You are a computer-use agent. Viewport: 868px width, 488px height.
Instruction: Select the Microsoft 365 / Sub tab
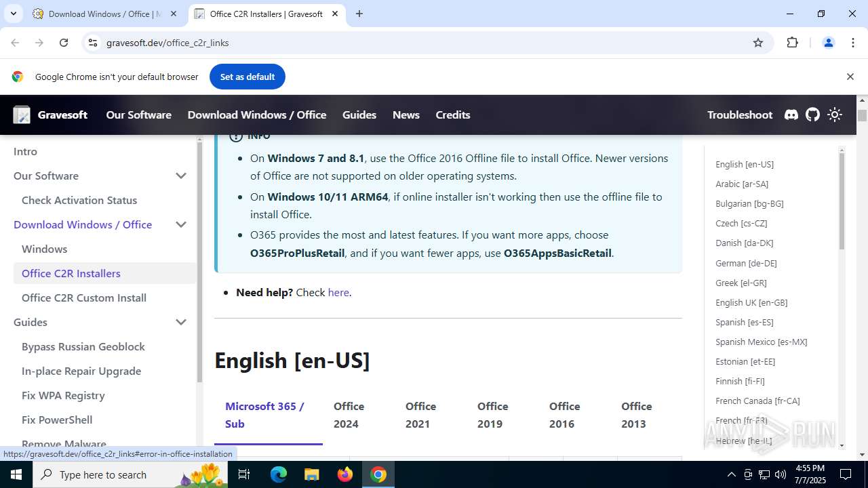(269, 415)
